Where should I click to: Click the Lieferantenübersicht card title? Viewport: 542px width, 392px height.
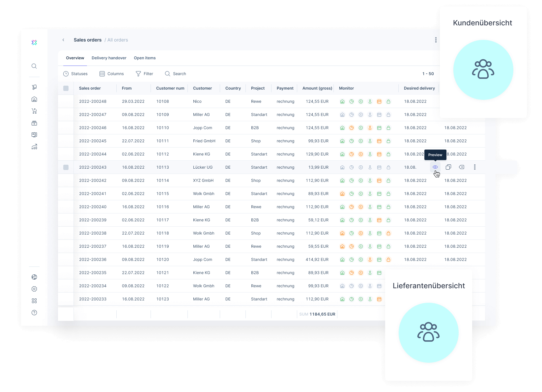point(429,286)
